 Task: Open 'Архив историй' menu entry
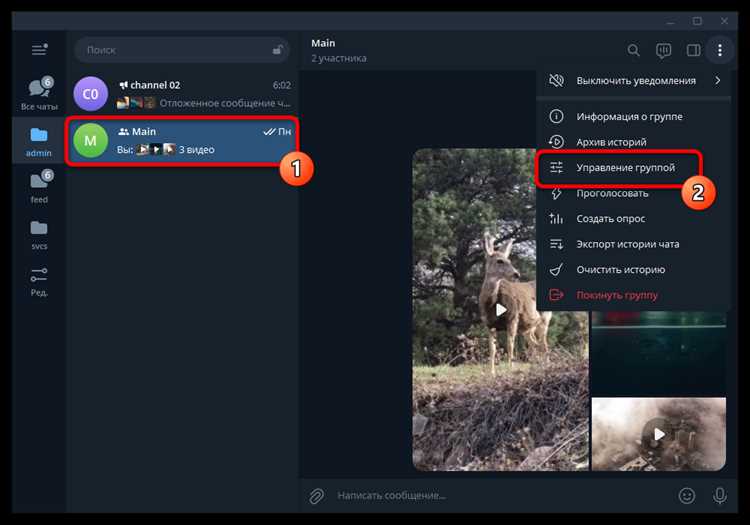point(633,142)
